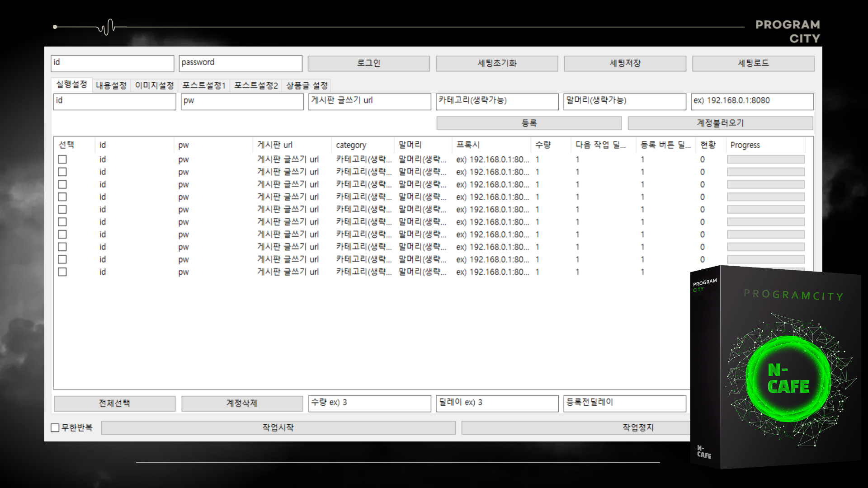868x488 pixels.
Task: Click the account pw input field
Action: [242, 101]
